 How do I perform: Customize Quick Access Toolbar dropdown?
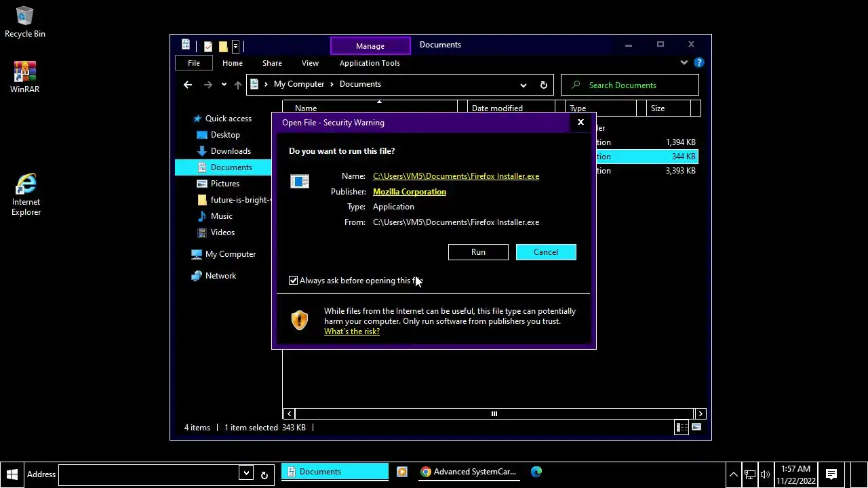click(x=235, y=46)
